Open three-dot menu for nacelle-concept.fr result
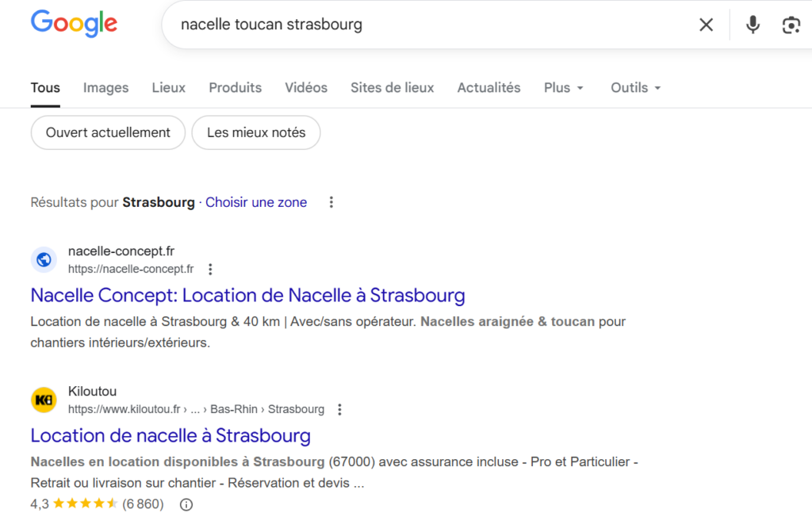This screenshot has width=812, height=513. [x=210, y=269]
